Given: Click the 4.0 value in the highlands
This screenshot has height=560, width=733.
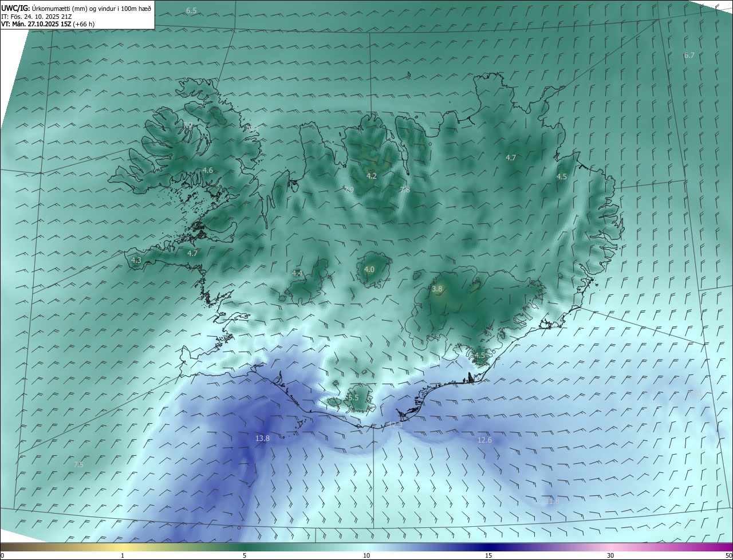Looking at the screenshot, I should pyautogui.click(x=369, y=269).
